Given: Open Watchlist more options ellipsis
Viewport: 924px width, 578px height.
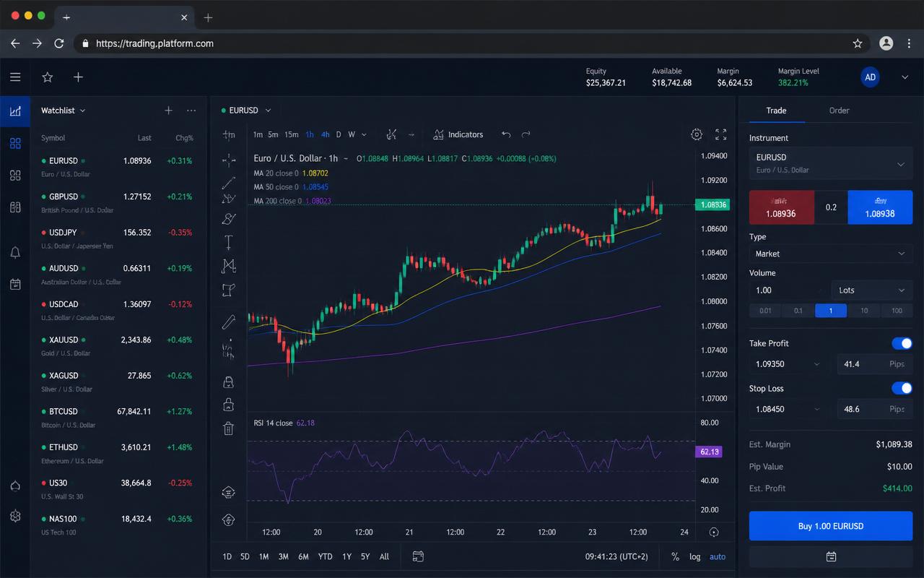Looking at the screenshot, I should pos(191,111).
